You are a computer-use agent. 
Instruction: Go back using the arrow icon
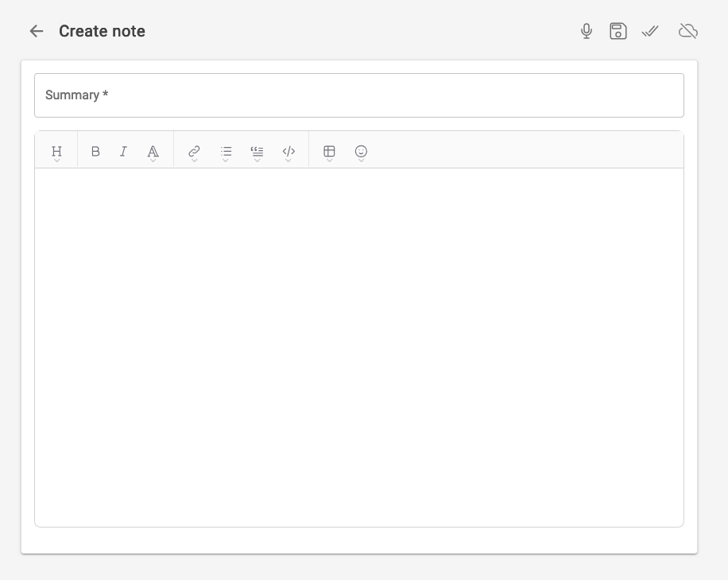pos(37,31)
